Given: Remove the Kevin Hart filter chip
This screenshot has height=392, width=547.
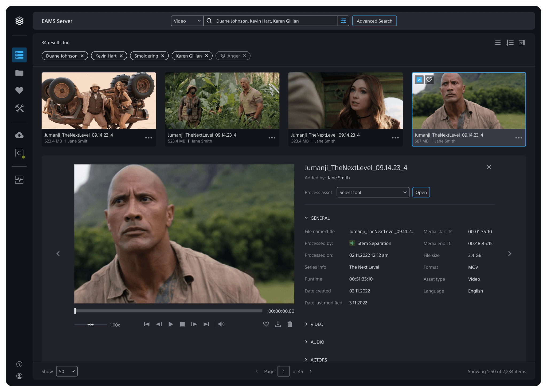Looking at the screenshot, I should (121, 56).
